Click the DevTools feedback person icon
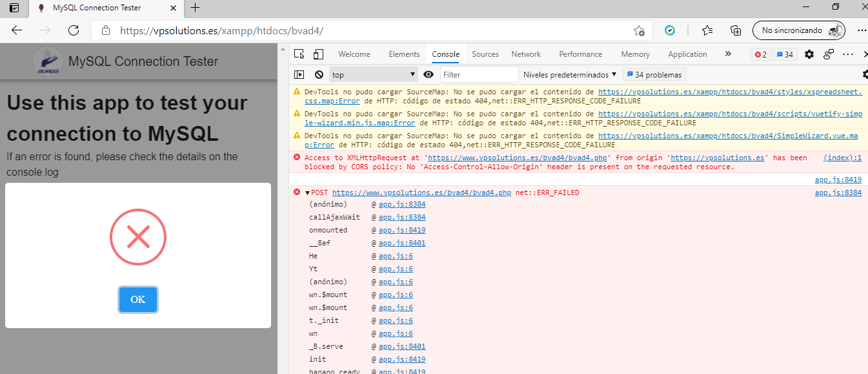This screenshot has height=374, width=868. pos(829,54)
